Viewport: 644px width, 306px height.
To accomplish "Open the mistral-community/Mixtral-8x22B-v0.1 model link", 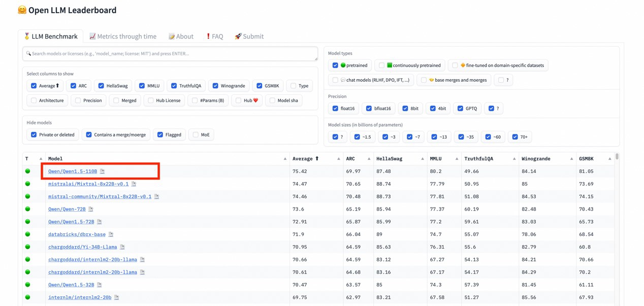I will tap(100, 196).
